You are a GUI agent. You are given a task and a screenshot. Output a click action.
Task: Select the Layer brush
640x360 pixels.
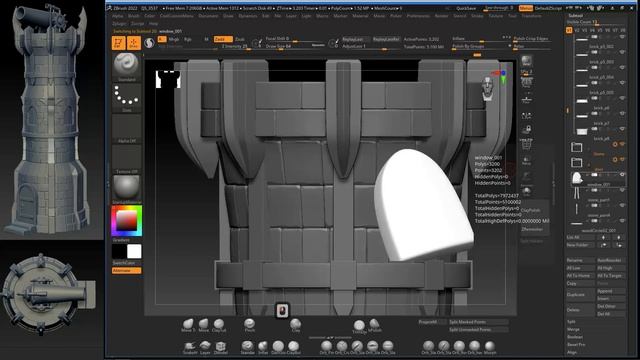[x=205, y=348]
